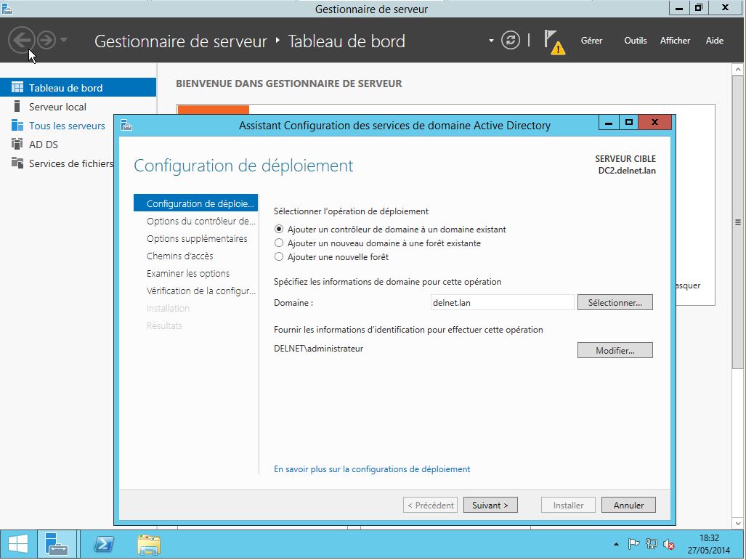Screen dimensions: 746x560
Task: Click the Server Manager vertical scrollbar thumb
Action: pos(737,222)
